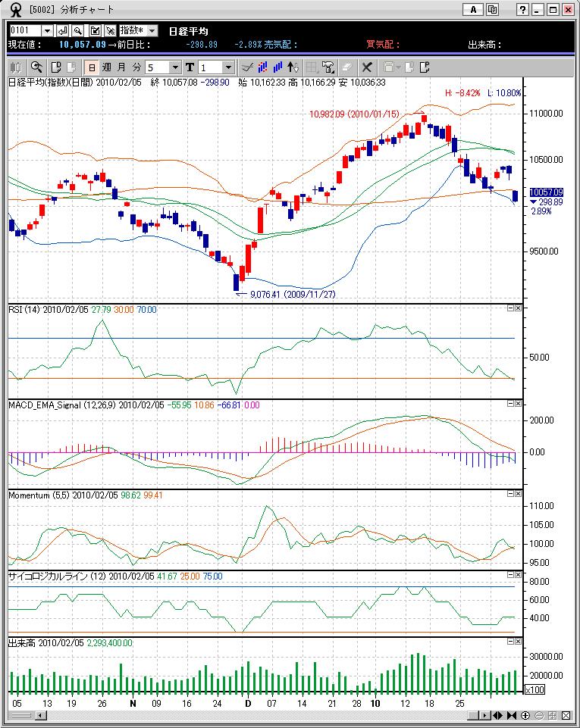Viewport: 580px width, 728px height.
Task: Click the trend line drawing icon
Action: [248, 67]
